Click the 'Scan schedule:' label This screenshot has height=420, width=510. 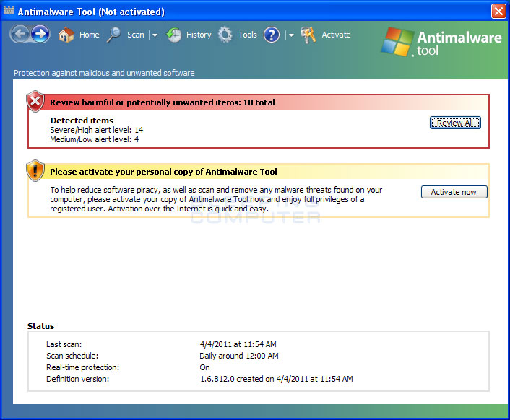click(x=72, y=356)
